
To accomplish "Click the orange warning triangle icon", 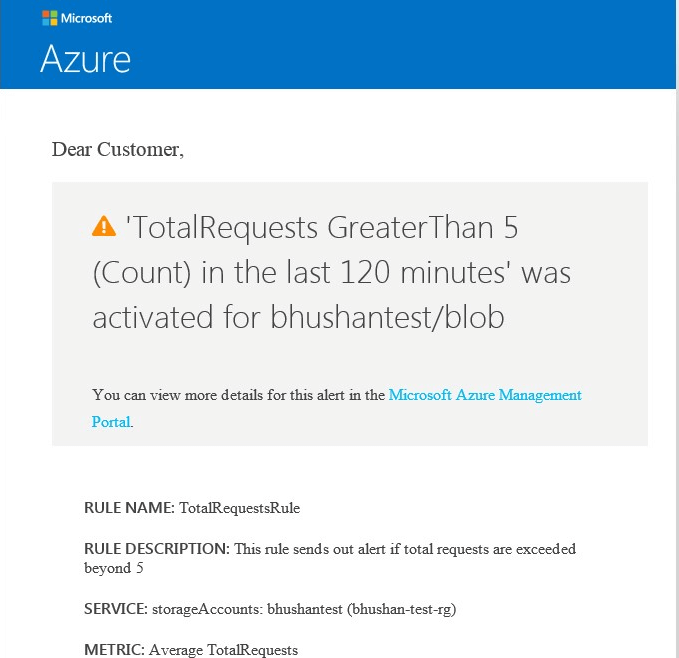I will pyautogui.click(x=104, y=226).
